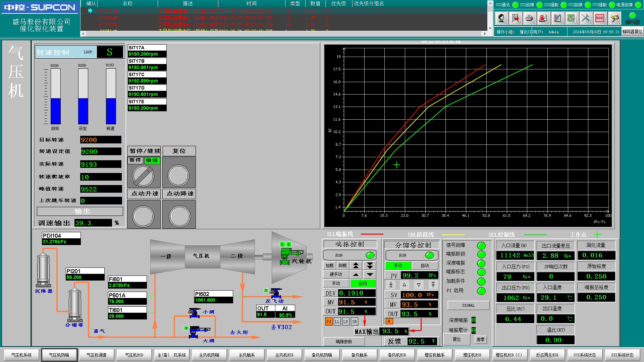644x362 pixels.
Task: Click the 转速 blue level bar
Action: point(111,111)
